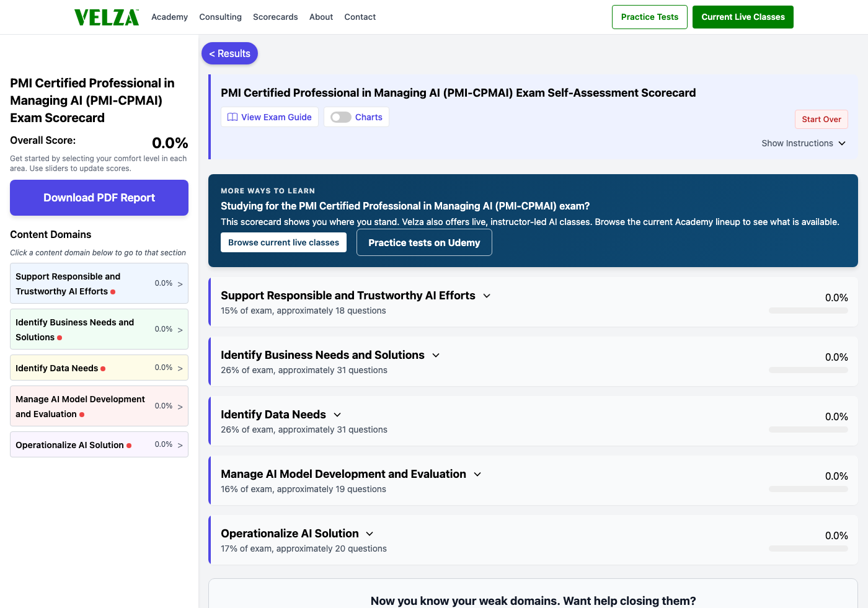Screen dimensions: 868x608
Task: Click arrow next to Identify Data Needs sidebar item
Action: tap(180, 368)
